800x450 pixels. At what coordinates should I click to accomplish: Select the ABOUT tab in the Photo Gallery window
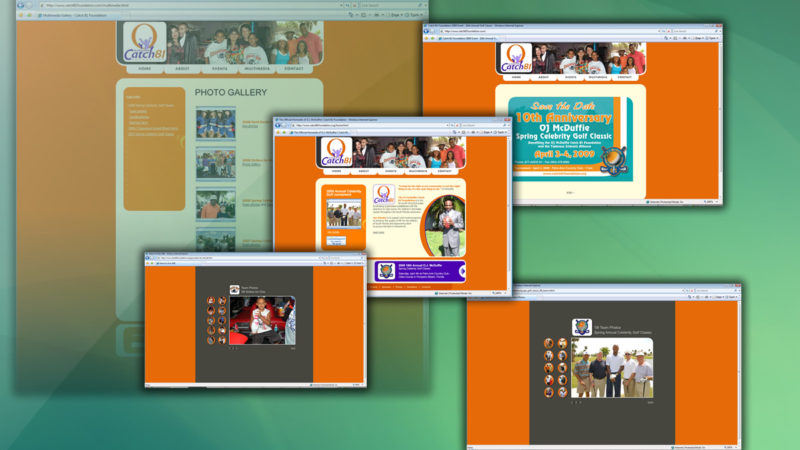point(181,68)
